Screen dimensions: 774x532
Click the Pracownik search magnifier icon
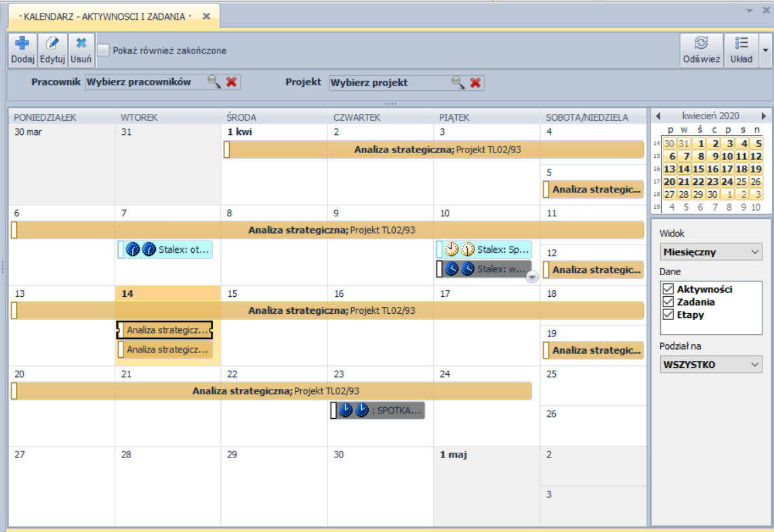[214, 82]
